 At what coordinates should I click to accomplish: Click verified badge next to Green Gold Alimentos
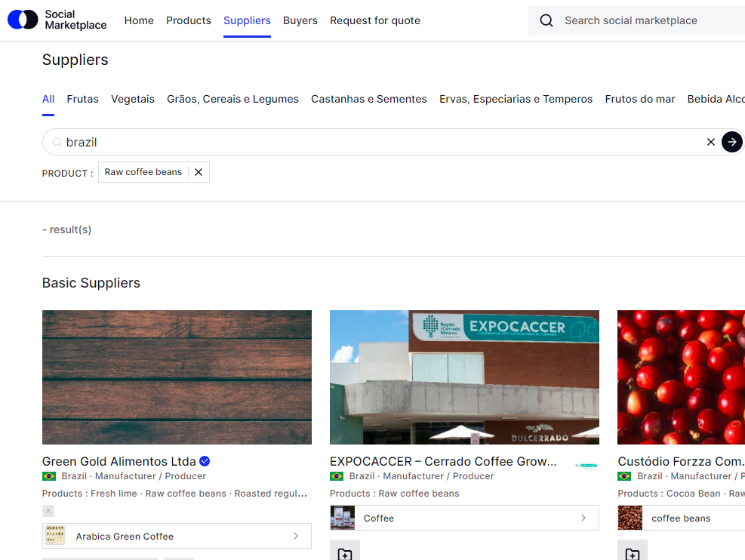[x=205, y=461]
